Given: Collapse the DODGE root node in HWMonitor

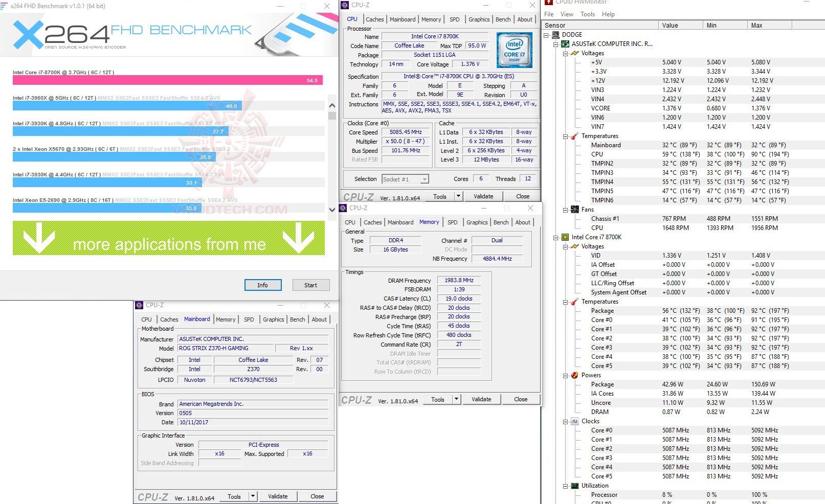Looking at the screenshot, I should (546, 35).
